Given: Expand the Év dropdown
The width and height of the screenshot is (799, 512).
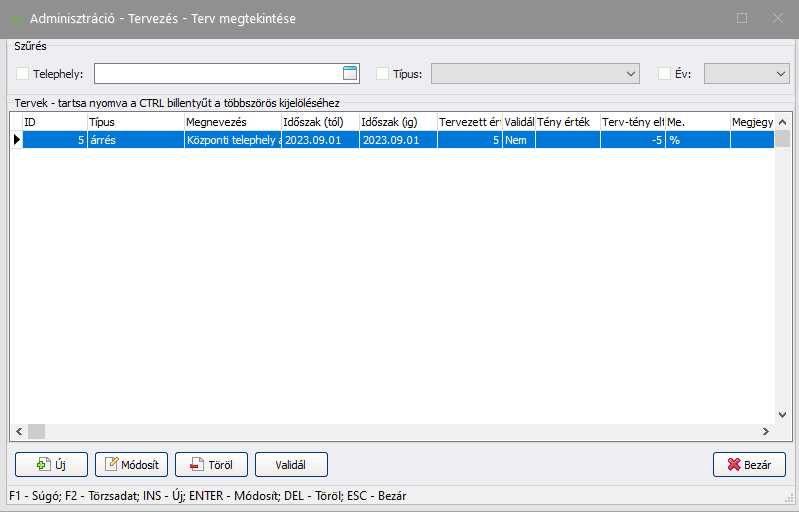Looking at the screenshot, I should [780, 73].
